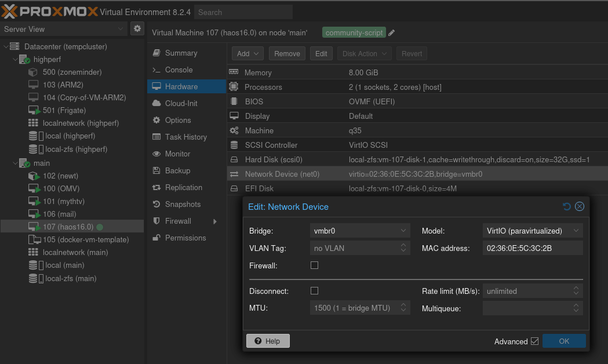Open the Permissions tab
The width and height of the screenshot is (608, 364).
187,238
